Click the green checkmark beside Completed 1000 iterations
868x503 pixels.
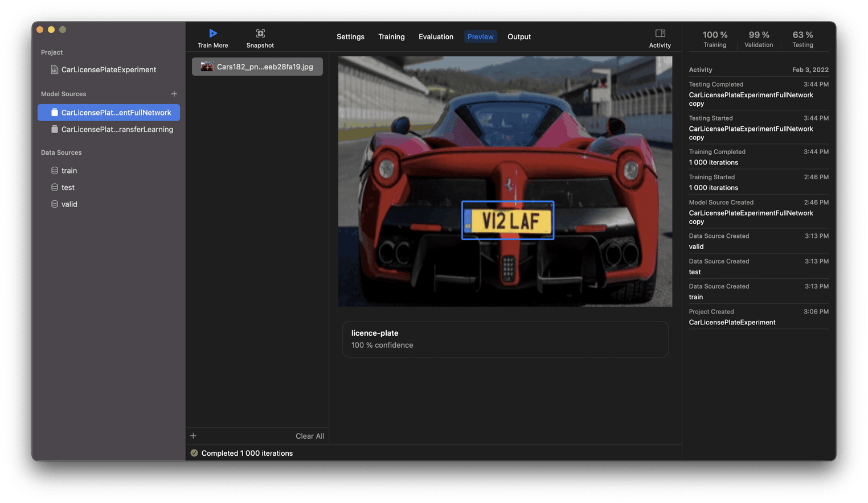point(194,453)
